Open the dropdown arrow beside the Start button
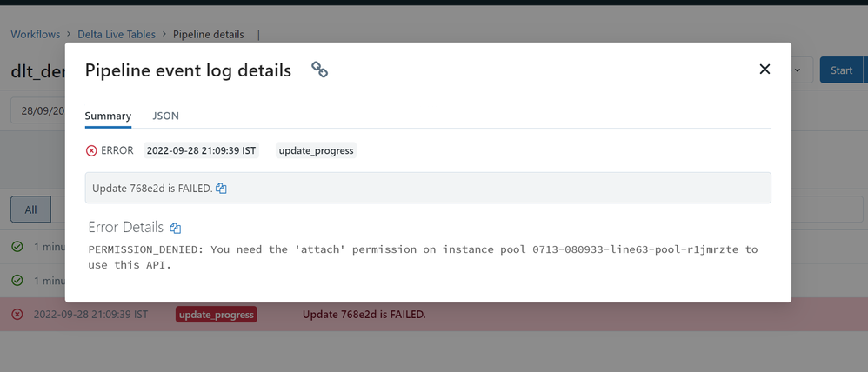 coord(801,70)
